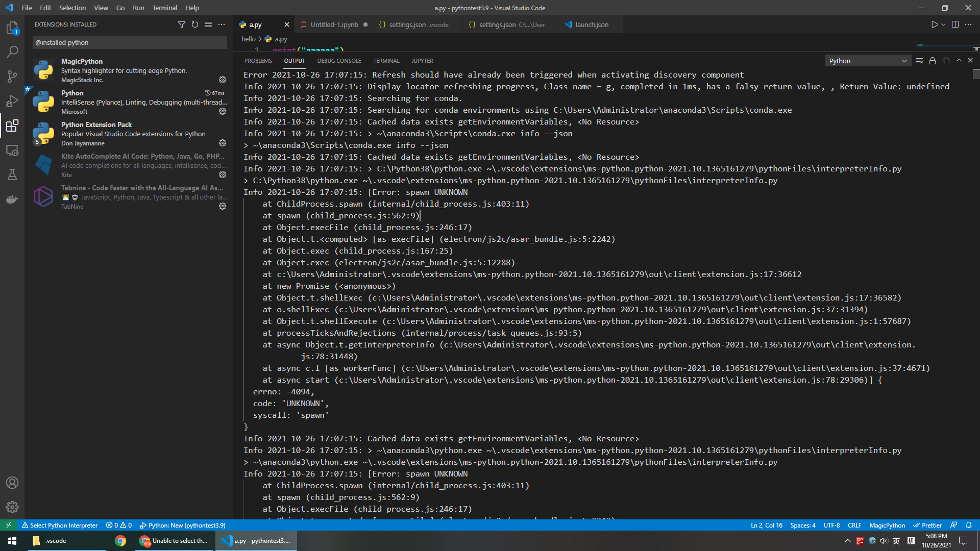Refresh the extensions list
Viewport: 980px width, 551px height.
[195, 24]
